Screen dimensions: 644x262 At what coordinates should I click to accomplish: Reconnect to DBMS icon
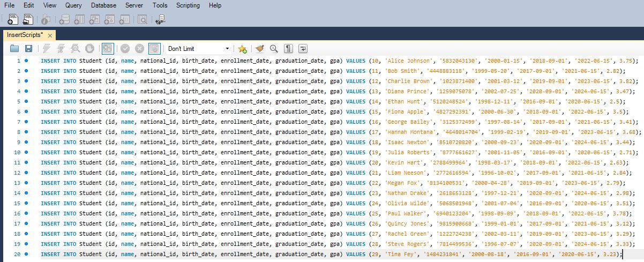pos(160,19)
